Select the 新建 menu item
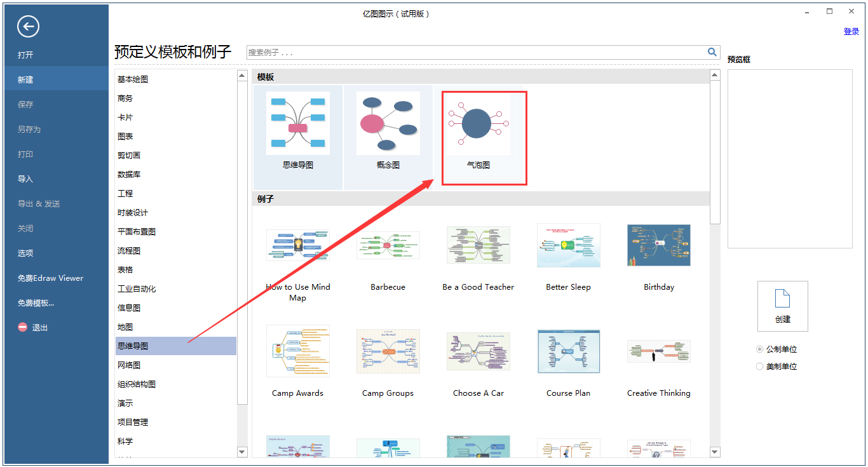 coord(57,79)
